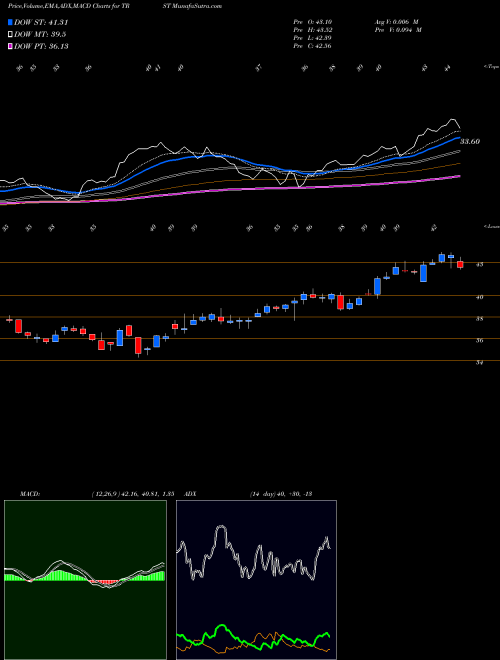Click the chart title 'Price,Volume,EMA,ADX,MACD Charts'
Viewport: 500px width, 660px height.
click(x=60, y=6)
